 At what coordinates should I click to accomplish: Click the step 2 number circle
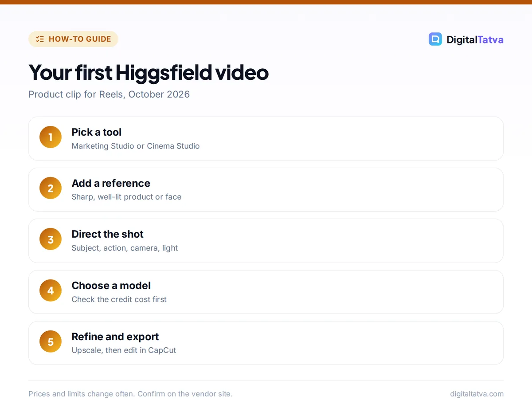pyautogui.click(x=51, y=188)
